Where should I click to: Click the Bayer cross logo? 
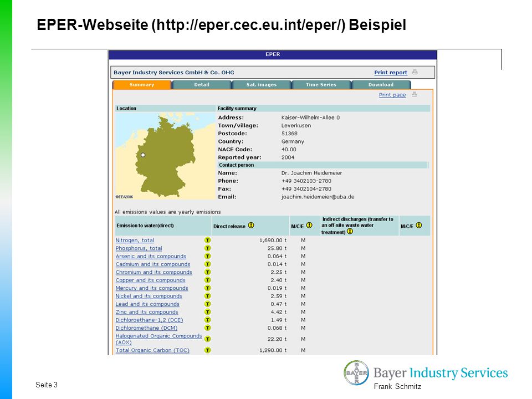(x=356, y=372)
